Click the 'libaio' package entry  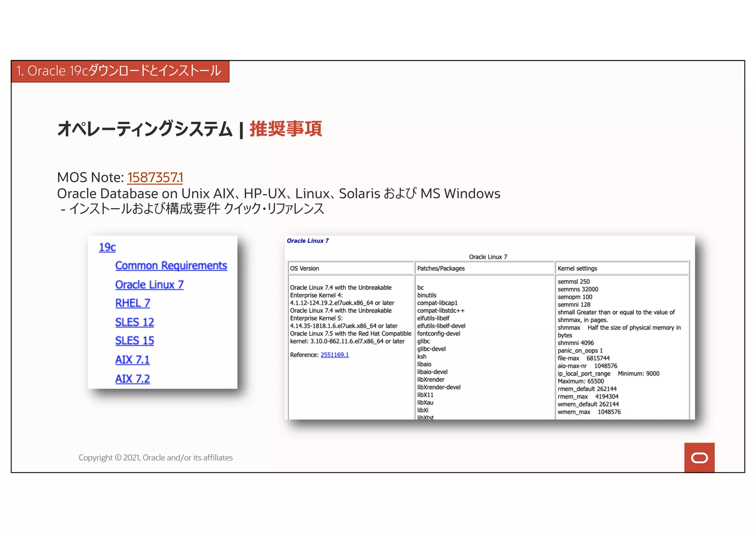tap(424, 364)
